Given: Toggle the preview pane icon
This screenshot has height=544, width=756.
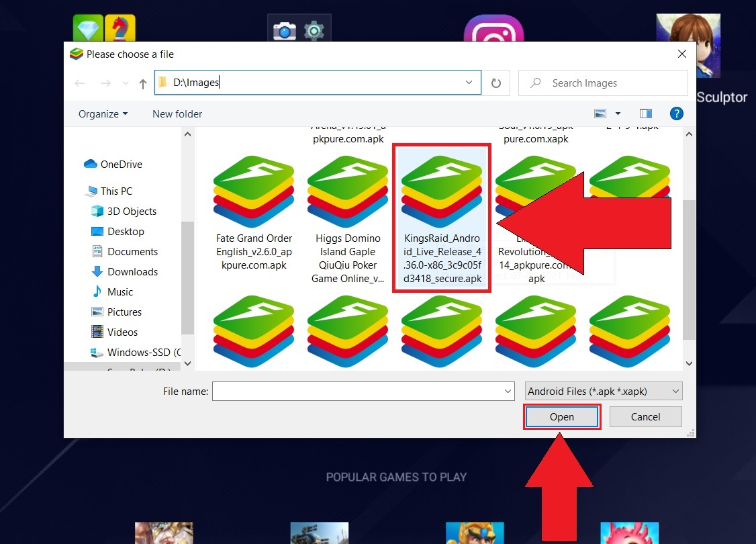Looking at the screenshot, I should click(646, 114).
